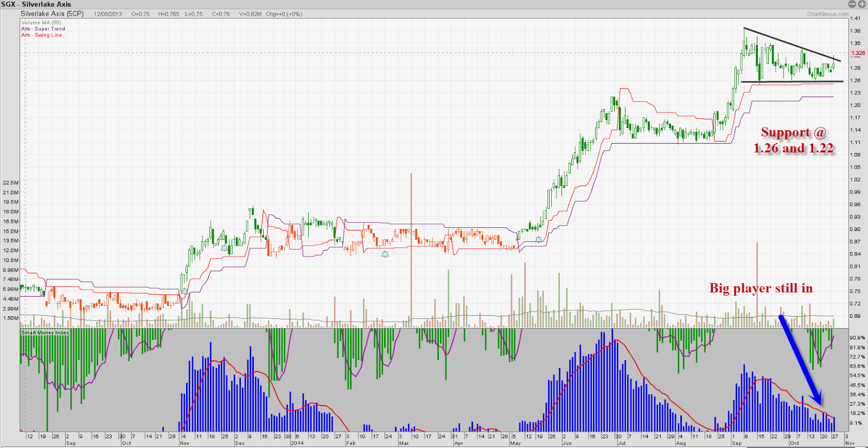
Task: Click the 12/08/2013 date readout
Action: coord(108,14)
